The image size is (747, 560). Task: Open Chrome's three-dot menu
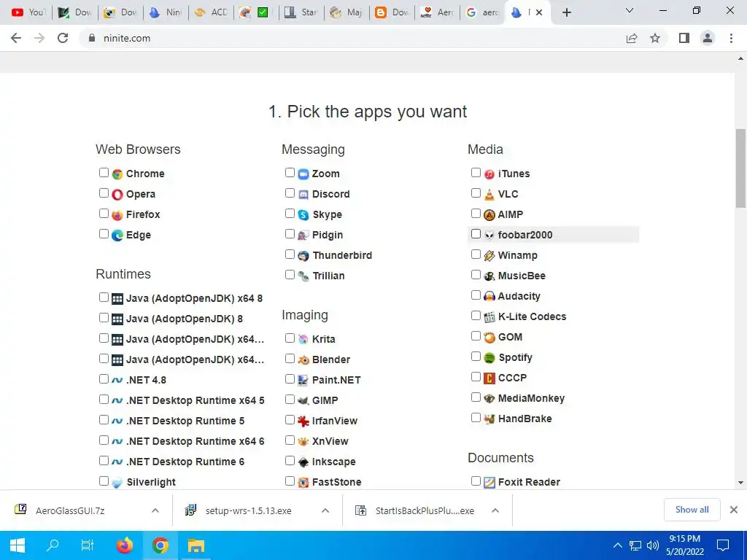[x=731, y=38]
